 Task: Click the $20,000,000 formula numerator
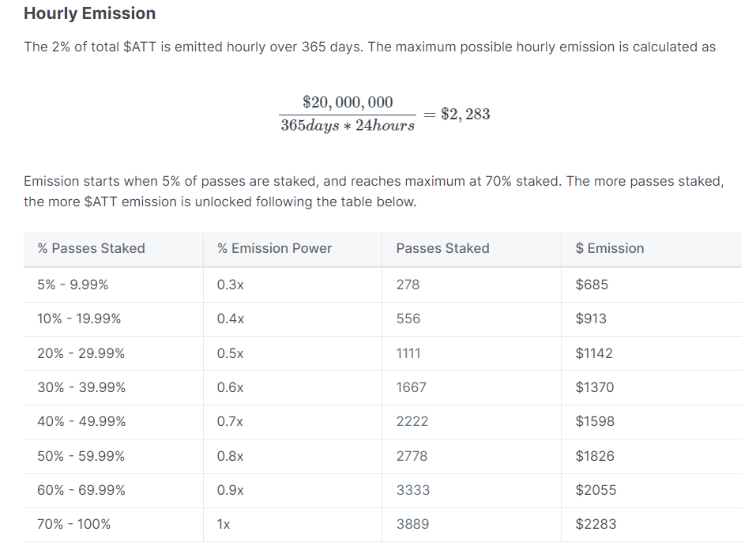tap(348, 102)
